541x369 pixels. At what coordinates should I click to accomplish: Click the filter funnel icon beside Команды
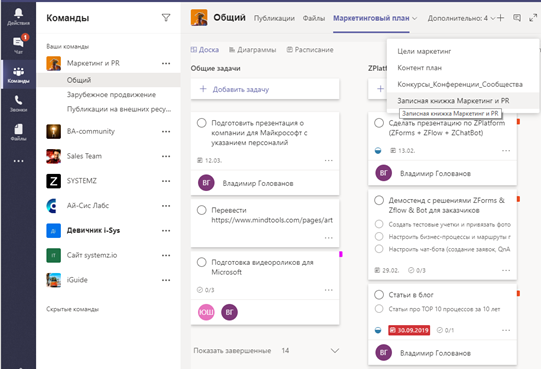click(166, 18)
